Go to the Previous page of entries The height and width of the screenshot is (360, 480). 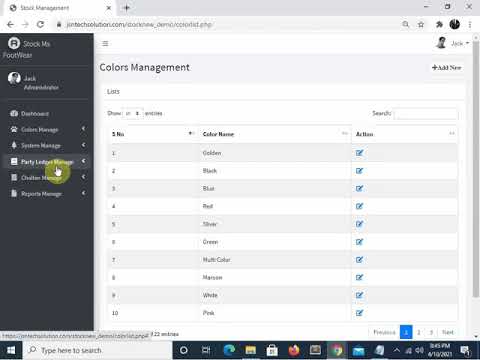tap(384, 332)
